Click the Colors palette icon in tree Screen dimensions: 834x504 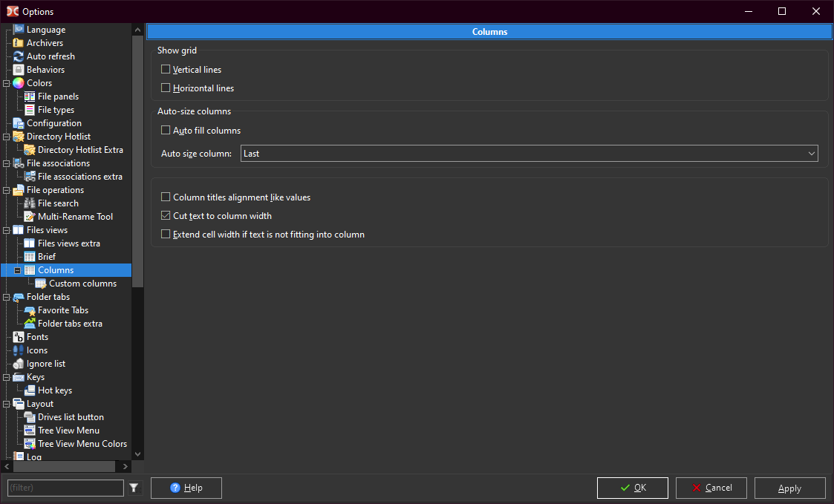(19, 83)
